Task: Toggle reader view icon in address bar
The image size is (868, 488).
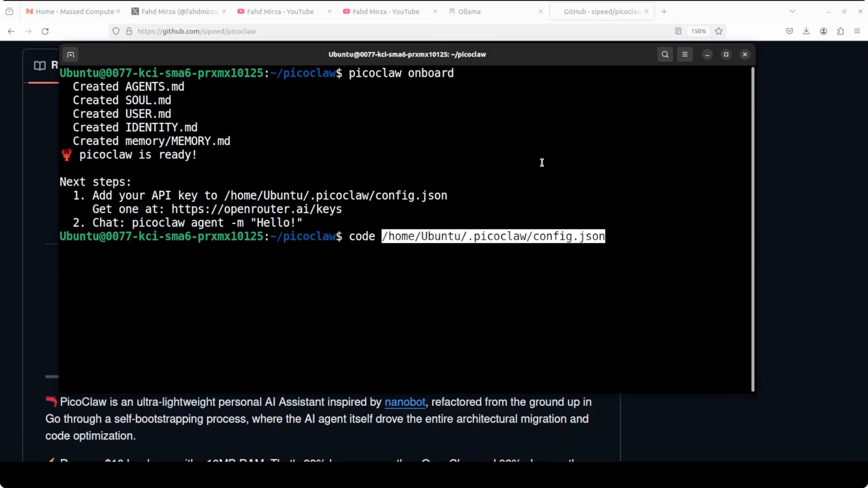Action: coord(678,31)
